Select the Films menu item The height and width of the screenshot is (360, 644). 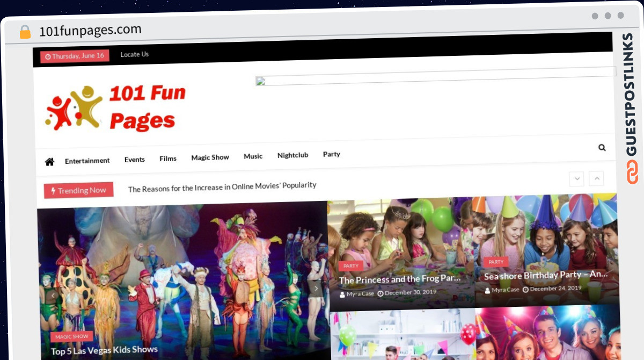pyautogui.click(x=168, y=159)
